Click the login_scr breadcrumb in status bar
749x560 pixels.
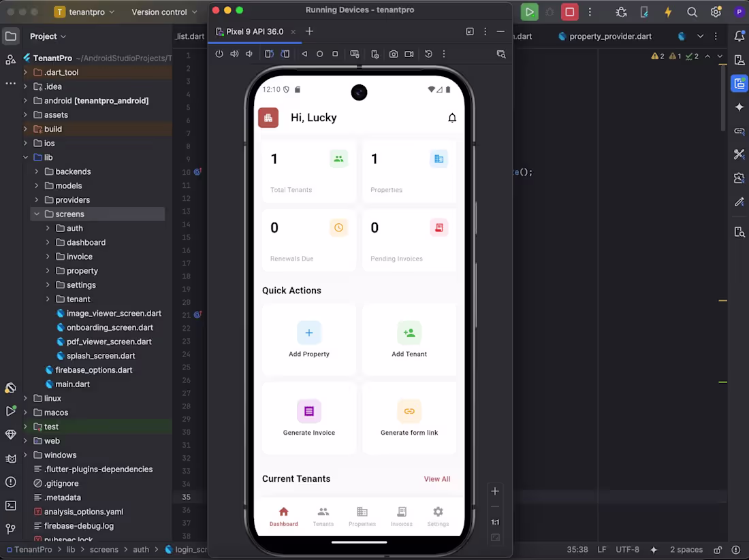187,550
